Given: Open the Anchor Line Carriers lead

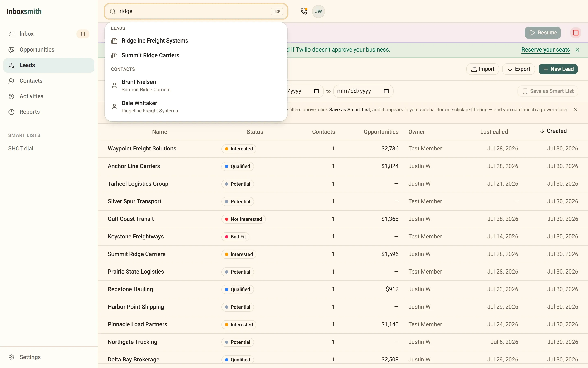Looking at the screenshot, I should pos(134,166).
